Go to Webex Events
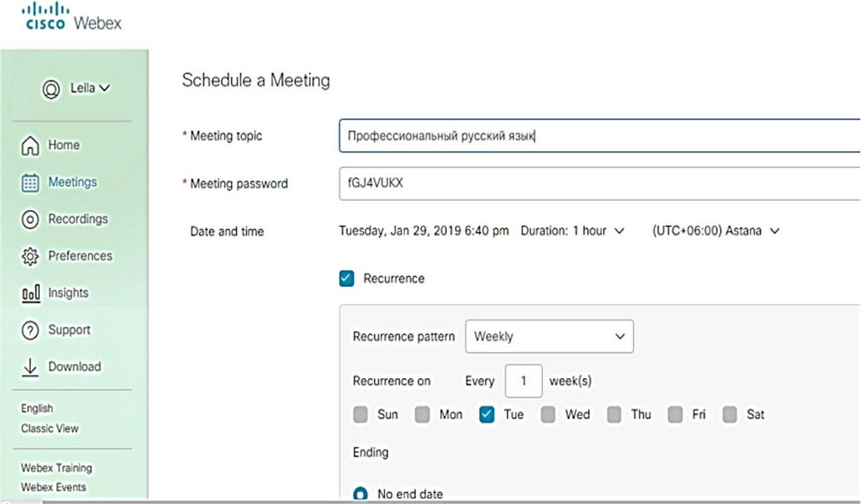This screenshot has height=504, width=861. coord(54,487)
